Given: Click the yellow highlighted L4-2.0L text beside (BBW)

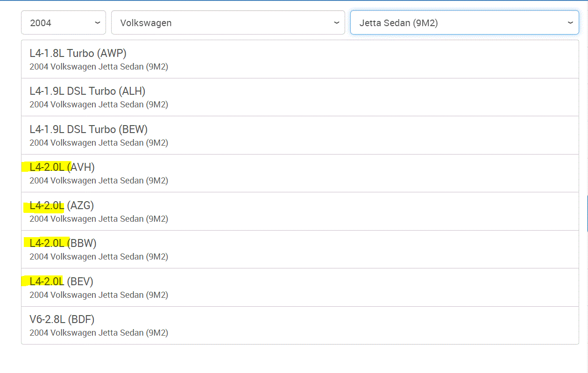Looking at the screenshot, I should point(47,243).
